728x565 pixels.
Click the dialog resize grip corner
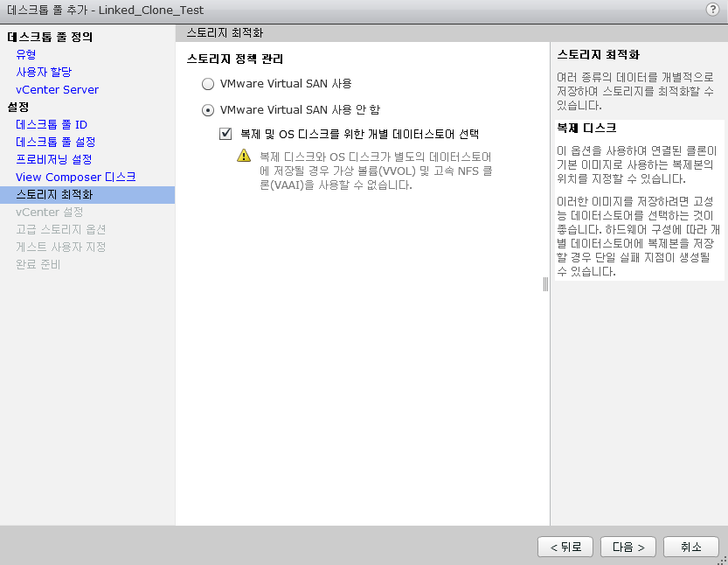point(723,561)
